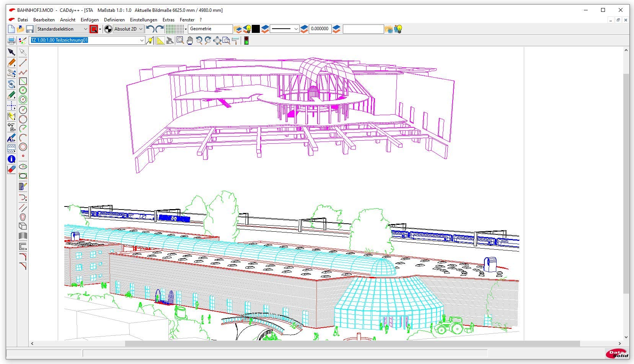This screenshot has height=364, width=634.
Task: Choose the green octagon polygon tool
Action: click(x=23, y=91)
